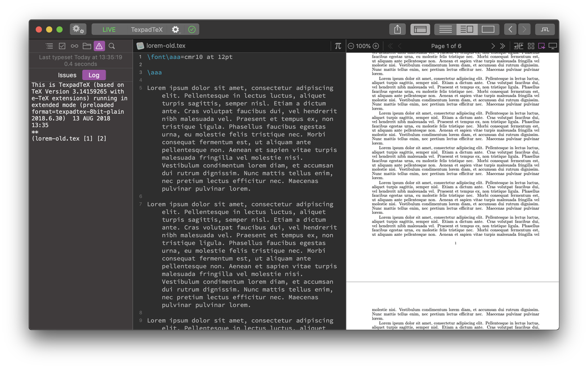Image resolution: width=588 pixels, height=368 pixels.
Task: Show PDF page thumbnails grid
Action: [531, 46]
